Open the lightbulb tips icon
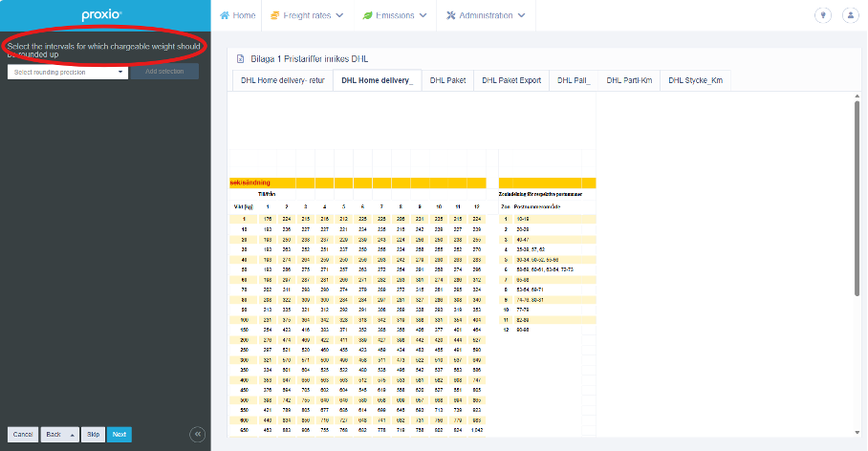868x451 pixels. click(x=823, y=15)
